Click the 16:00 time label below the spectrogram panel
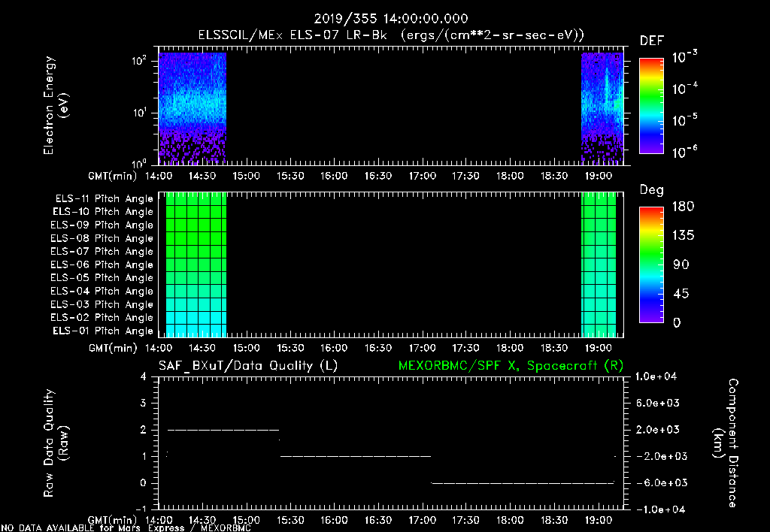Image resolution: width=770 pixels, height=532 pixels. [x=334, y=176]
